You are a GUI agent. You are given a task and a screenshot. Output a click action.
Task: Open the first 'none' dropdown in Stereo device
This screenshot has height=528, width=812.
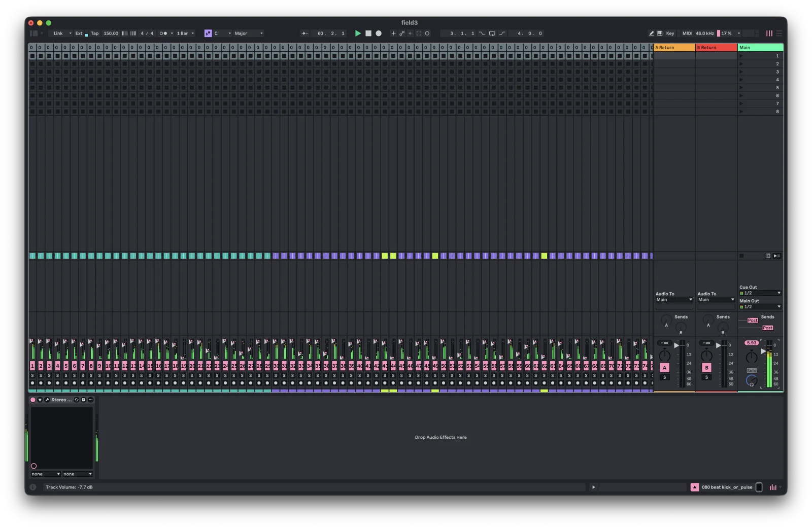pyautogui.click(x=46, y=475)
